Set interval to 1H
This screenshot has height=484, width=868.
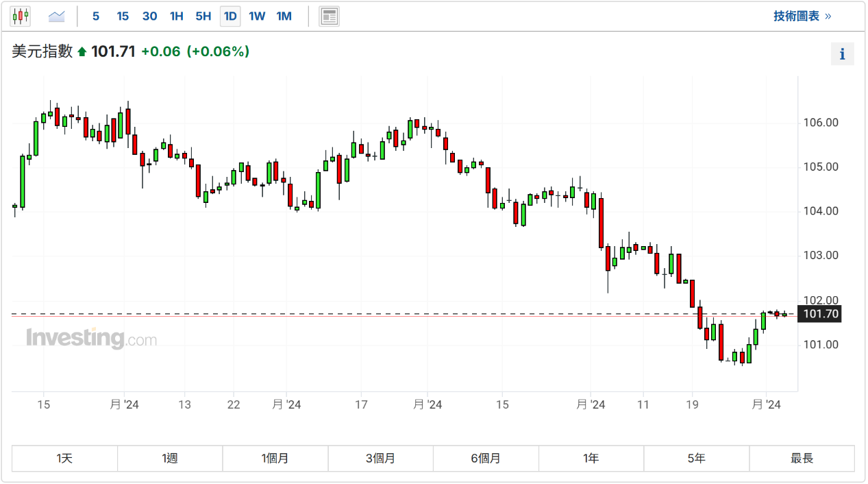click(177, 16)
